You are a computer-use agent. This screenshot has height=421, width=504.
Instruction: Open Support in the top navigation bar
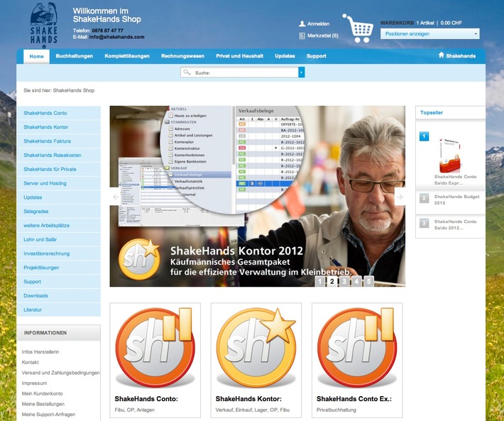(x=317, y=56)
